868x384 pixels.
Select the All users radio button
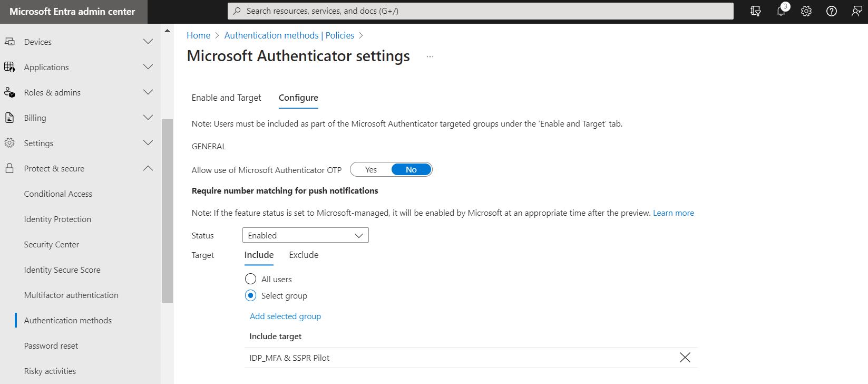(250, 279)
